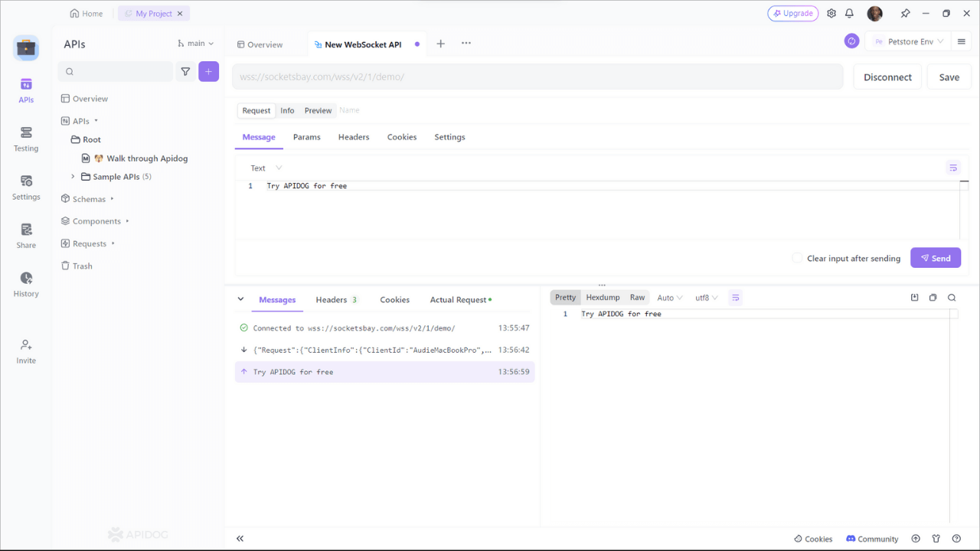This screenshot has width=980, height=551.
Task: Search within the response viewer
Action: tap(952, 298)
